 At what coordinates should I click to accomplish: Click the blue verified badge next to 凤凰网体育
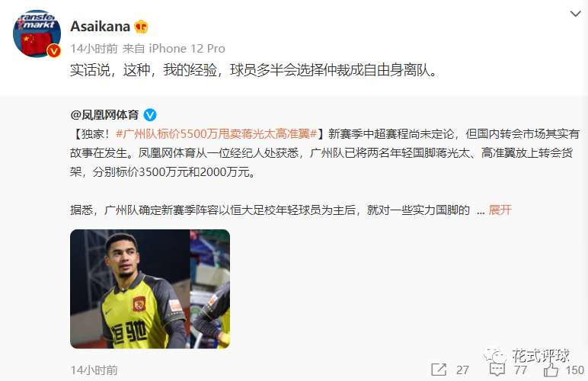point(150,115)
